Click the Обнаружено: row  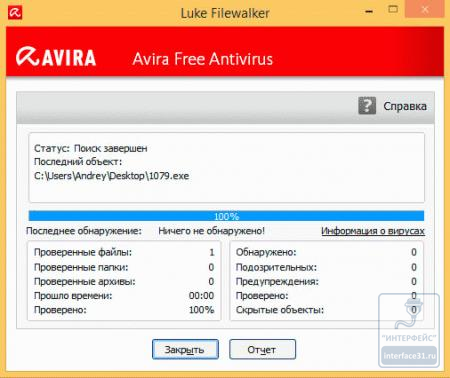click(x=326, y=252)
